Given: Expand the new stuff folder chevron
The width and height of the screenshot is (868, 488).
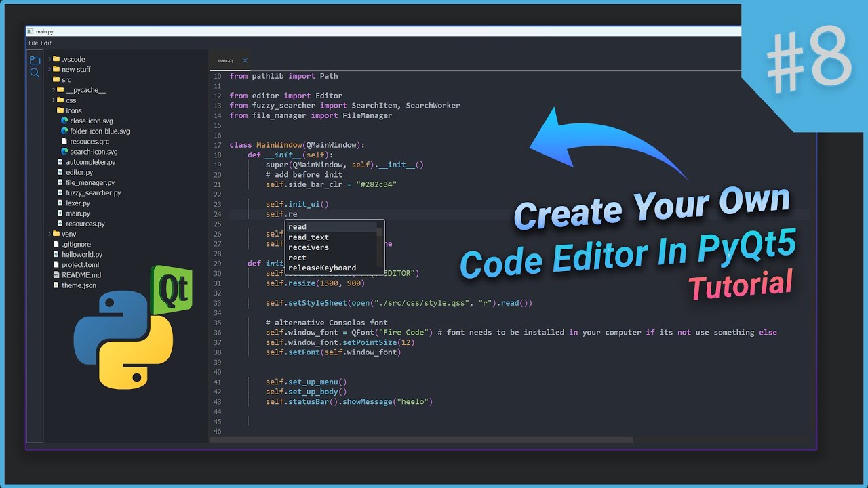Looking at the screenshot, I should coord(50,69).
